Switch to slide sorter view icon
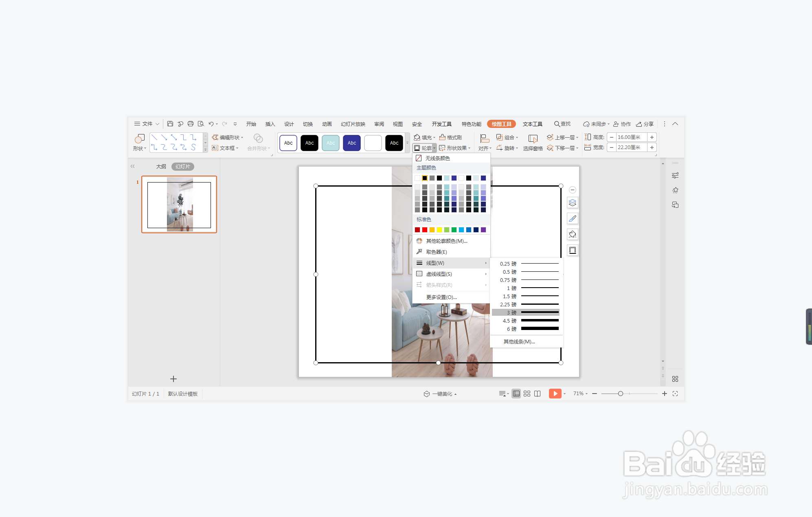This screenshot has height=517, width=812. [x=527, y=394]
